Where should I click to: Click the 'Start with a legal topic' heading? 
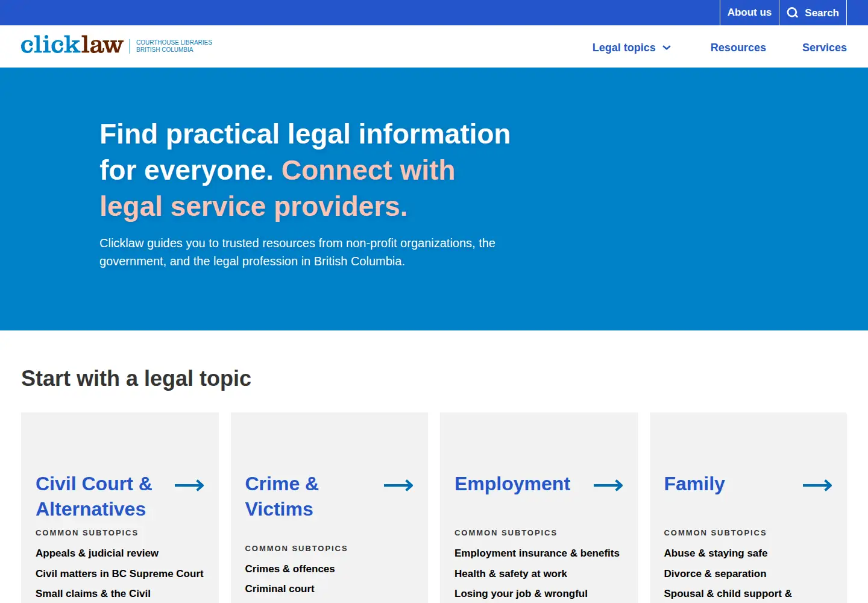click(x=136, y=379)
